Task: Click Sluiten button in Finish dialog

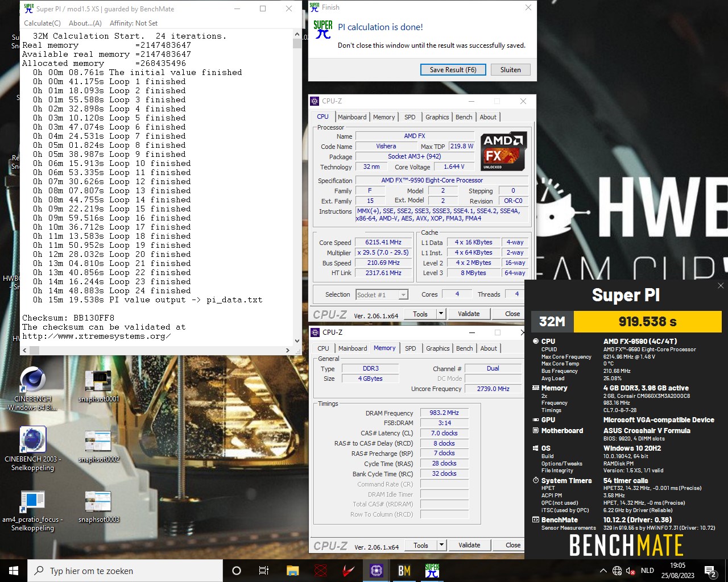Action: coord(510,69)
